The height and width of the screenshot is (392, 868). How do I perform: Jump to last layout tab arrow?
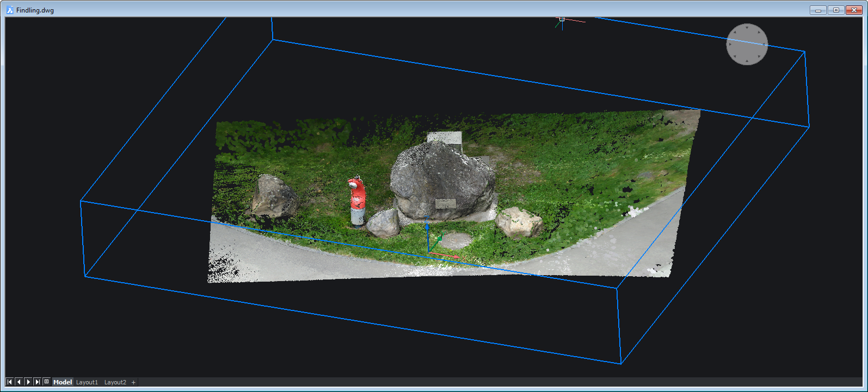37,382
